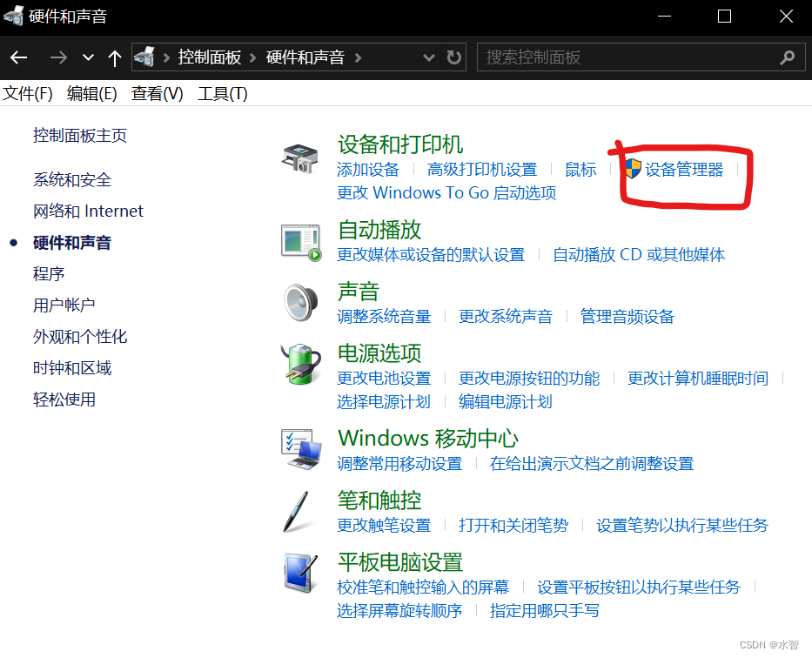Screen dimensions: 812x658
Task: Open the Tablet PC Settings icon
Action: tap(300, 573)
